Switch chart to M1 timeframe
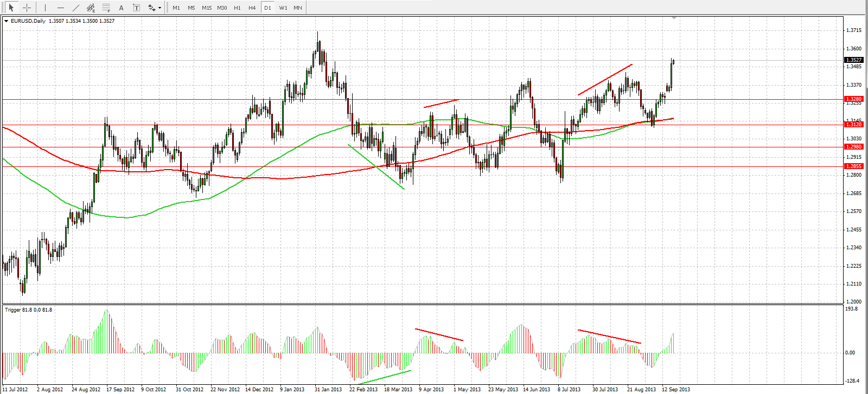Screen dimensions: 868x394 pyautogui.click(x=176, y=8)
